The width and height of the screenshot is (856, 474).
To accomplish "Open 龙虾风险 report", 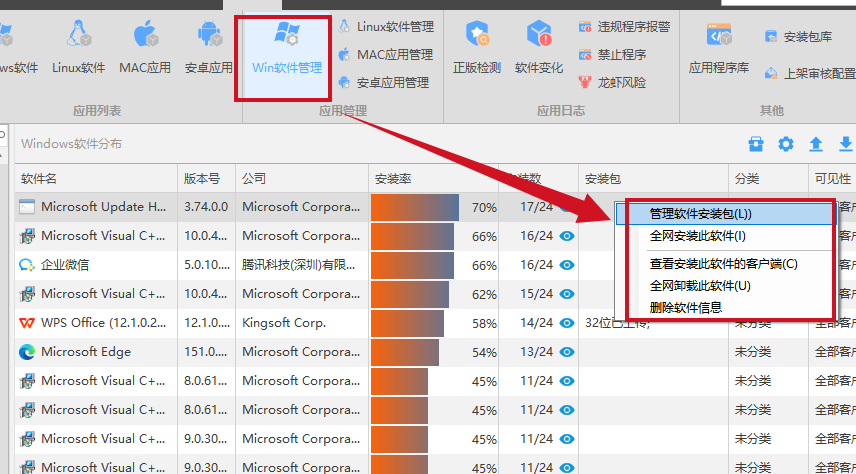I will [613, 82].
